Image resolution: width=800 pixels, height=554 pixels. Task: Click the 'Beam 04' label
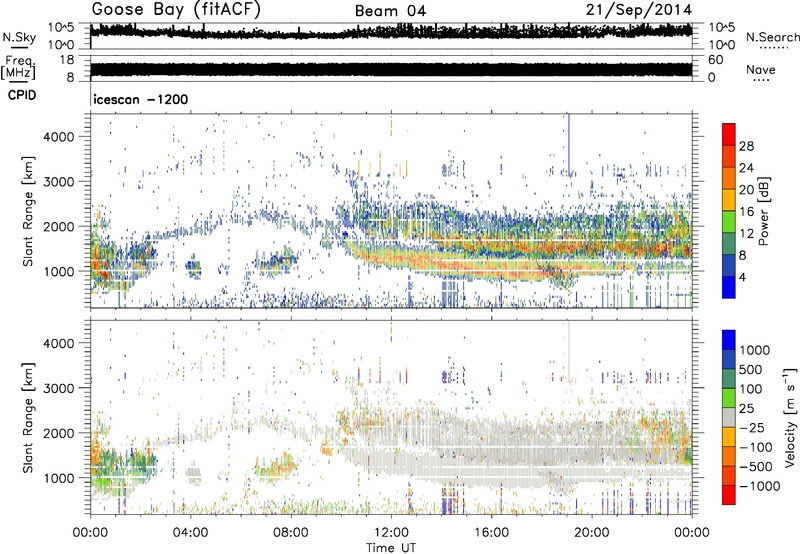tap(390, 11)
